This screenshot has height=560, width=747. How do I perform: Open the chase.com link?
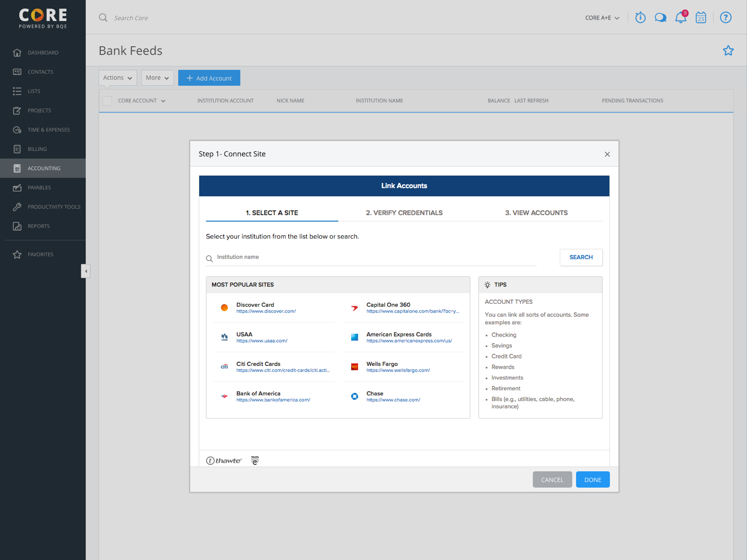[393, 400]
